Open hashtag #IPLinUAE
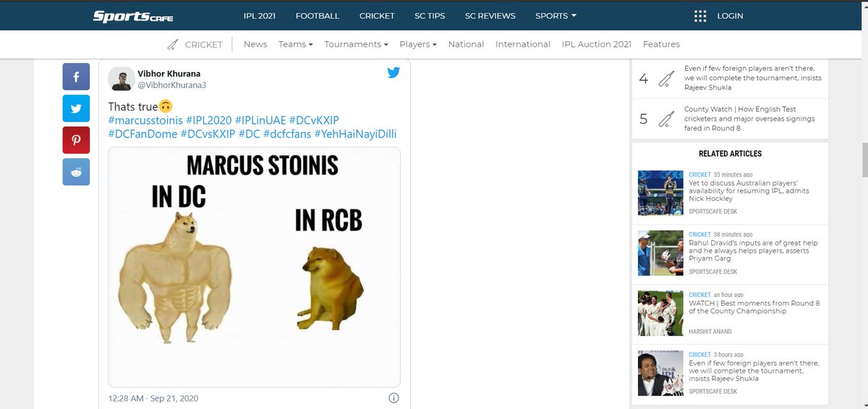This screenshot has height=409, width=868. tap(260, 120)
